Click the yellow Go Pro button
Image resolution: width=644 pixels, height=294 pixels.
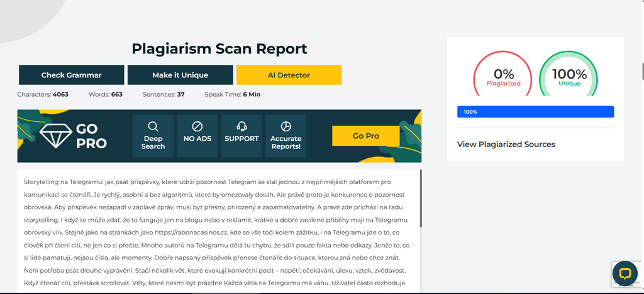click(365, 136)
